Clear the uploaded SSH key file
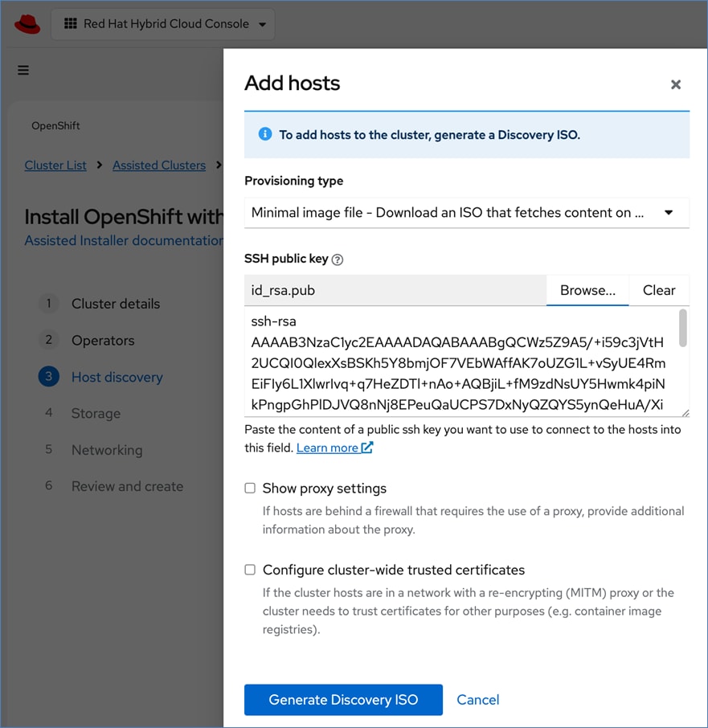This screenshot has height=728, width=708. [x=659, y=290]
